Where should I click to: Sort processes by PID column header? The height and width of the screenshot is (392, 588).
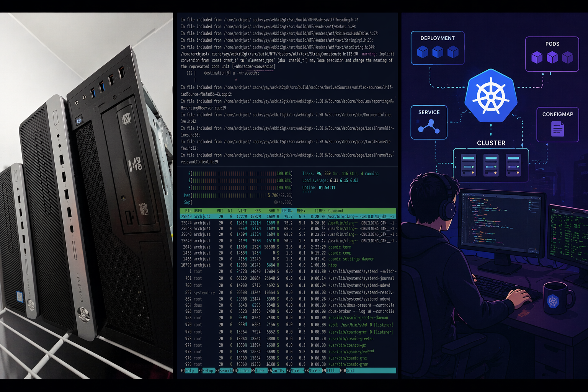188,211
